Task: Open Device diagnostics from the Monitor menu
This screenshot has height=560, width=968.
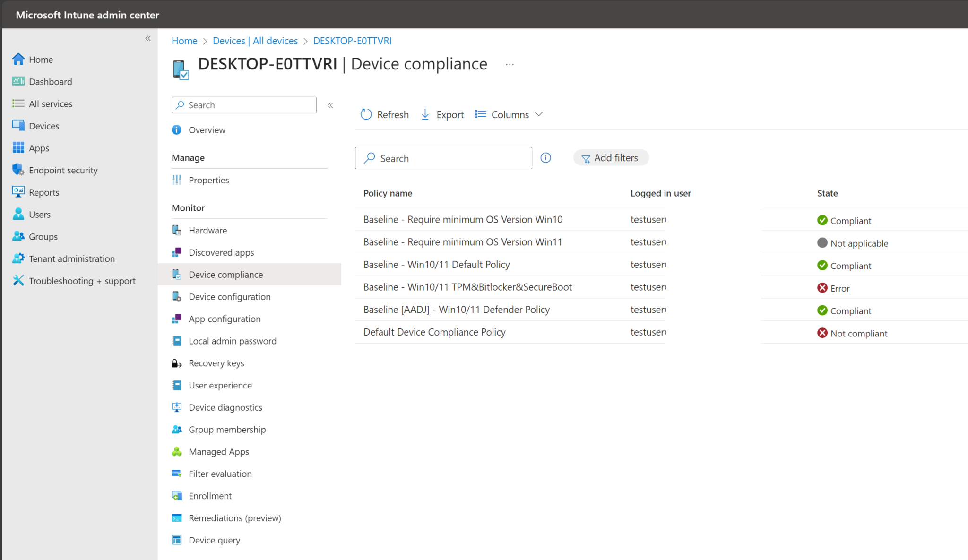Action: [x=225, y=407]
